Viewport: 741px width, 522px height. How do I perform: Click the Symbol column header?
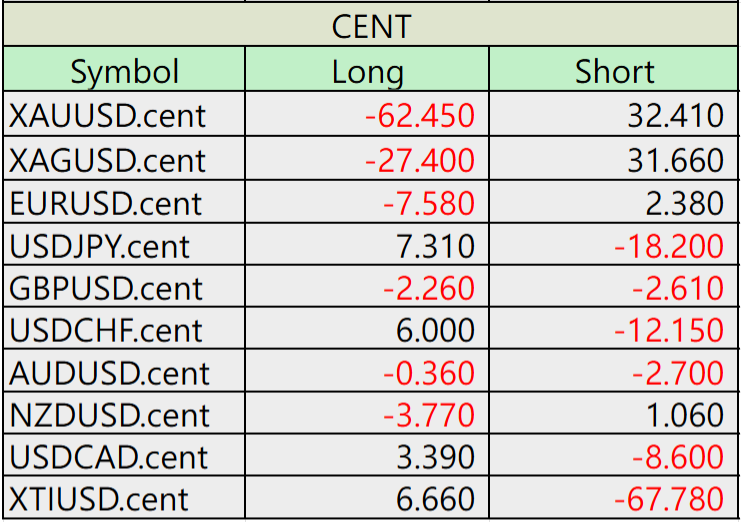(124, 69)
